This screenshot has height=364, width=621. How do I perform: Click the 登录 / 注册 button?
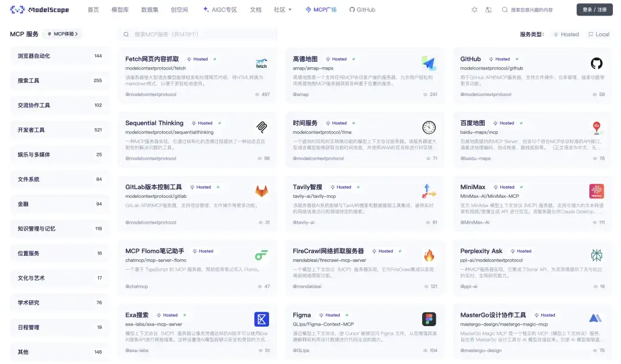(x=595, y=10)
